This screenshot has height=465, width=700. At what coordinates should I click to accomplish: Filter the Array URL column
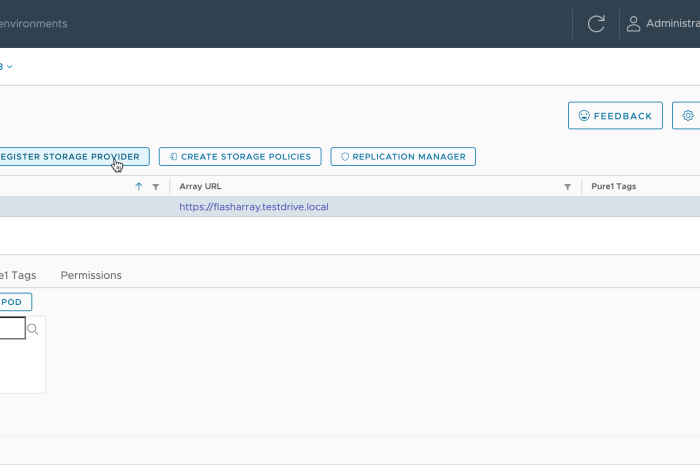[567, 187]
